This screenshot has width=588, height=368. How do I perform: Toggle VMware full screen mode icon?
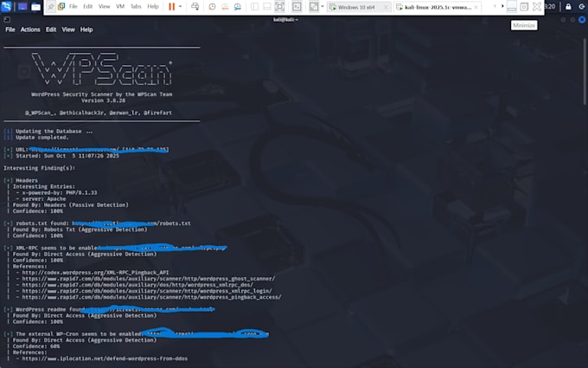tap(280, 6)
